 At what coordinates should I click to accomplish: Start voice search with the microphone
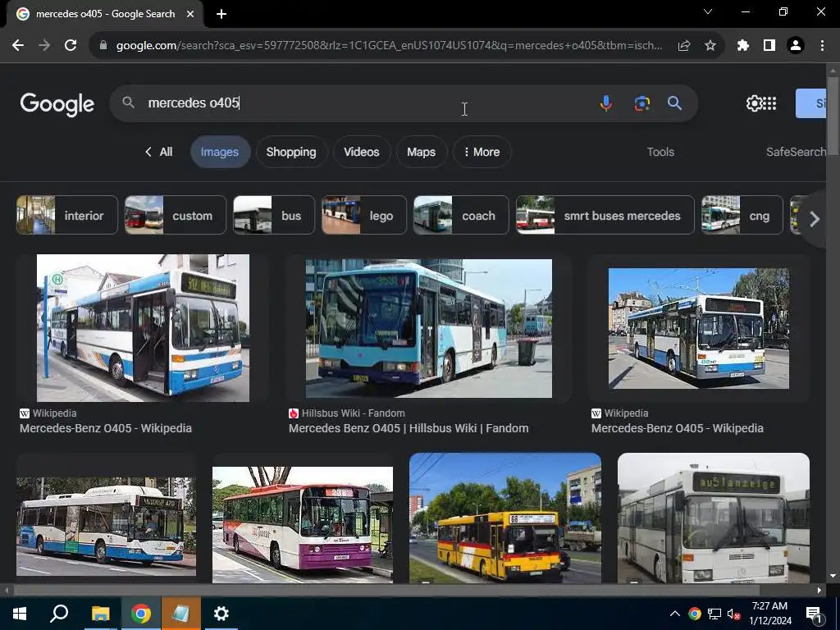click(x=606, y=103)
